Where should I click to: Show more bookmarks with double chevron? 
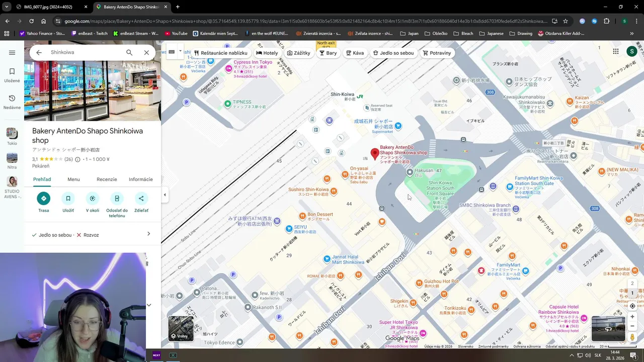632,34
